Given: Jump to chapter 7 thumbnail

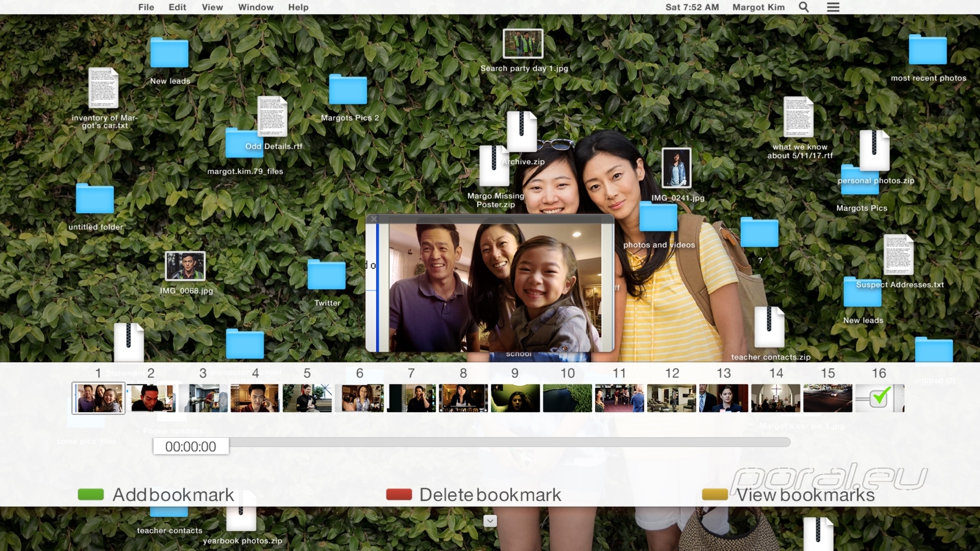Looking at the screenshot, I should (411, 398).
